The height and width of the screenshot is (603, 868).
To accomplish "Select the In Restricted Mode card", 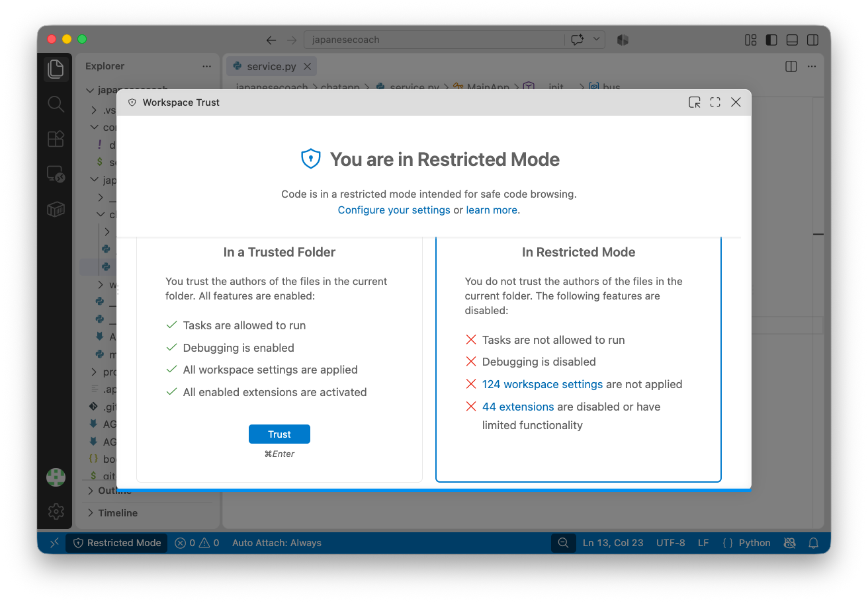I will click(578, 360).
